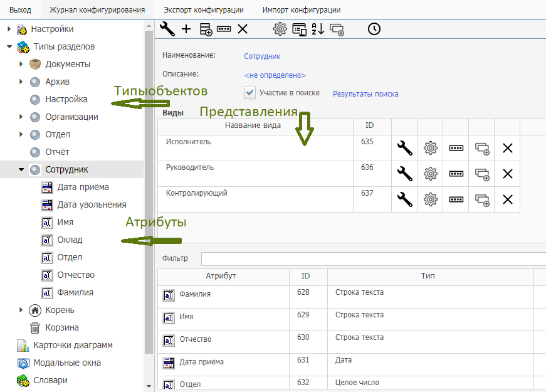546x392 pixels.
Task: Toggle the Участие в поиске checkbox
Action: click(249, 93)
